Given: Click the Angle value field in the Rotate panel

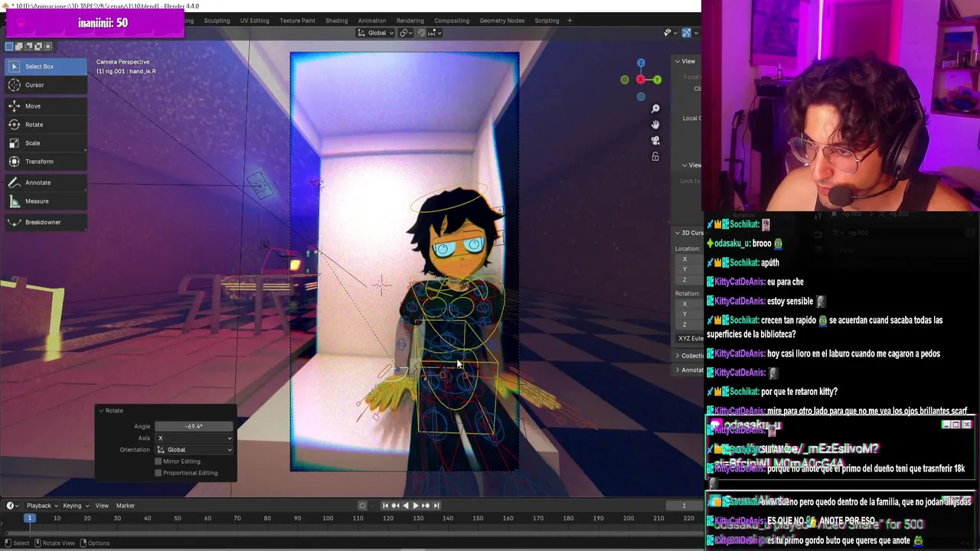Looking at the screenshot, I should click(x=194, y=426).
